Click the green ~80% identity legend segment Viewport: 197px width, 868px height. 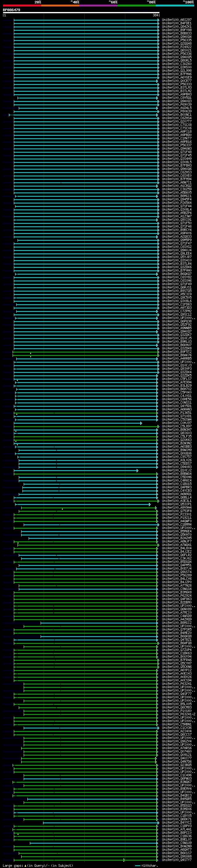pyautogui.click(x=137, y=6)
